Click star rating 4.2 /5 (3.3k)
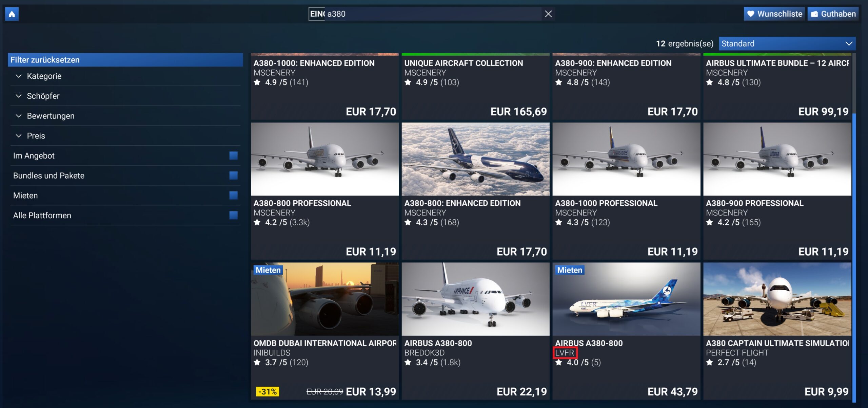Image resolution: width=868 pixels, height=408 pixels. click(x=282, y=222)
